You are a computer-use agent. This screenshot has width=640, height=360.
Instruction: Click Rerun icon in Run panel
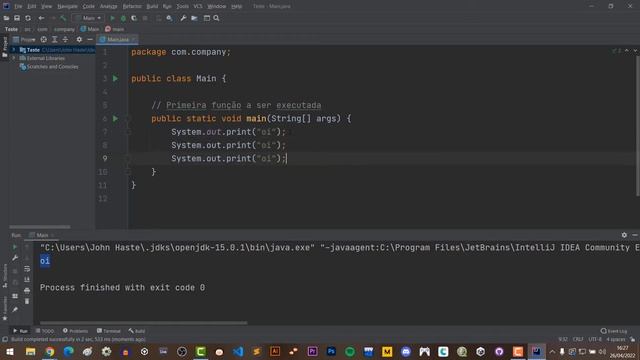(15, 247)
